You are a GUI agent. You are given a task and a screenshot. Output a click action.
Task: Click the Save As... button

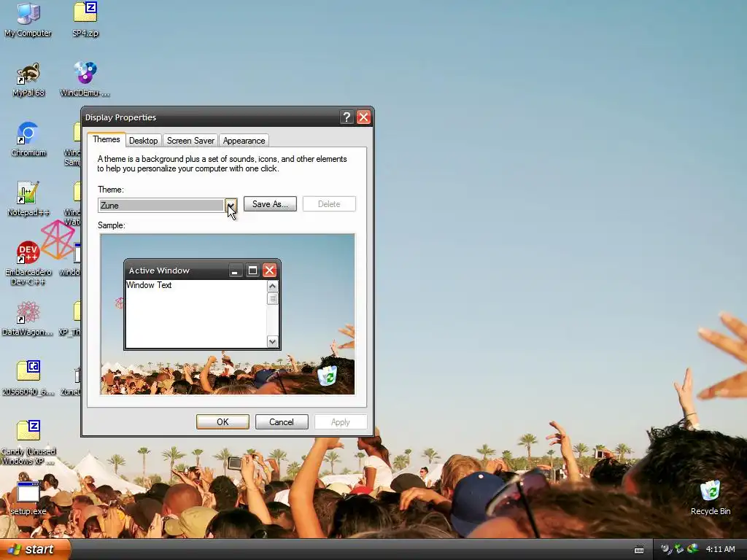tap(270, 204)
